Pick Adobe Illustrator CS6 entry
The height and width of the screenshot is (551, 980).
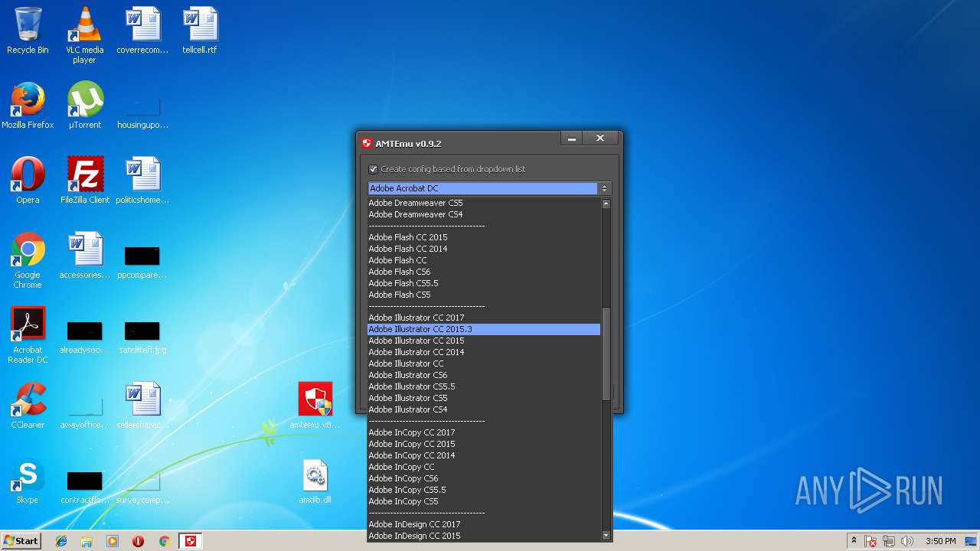(x=484, y=375)
